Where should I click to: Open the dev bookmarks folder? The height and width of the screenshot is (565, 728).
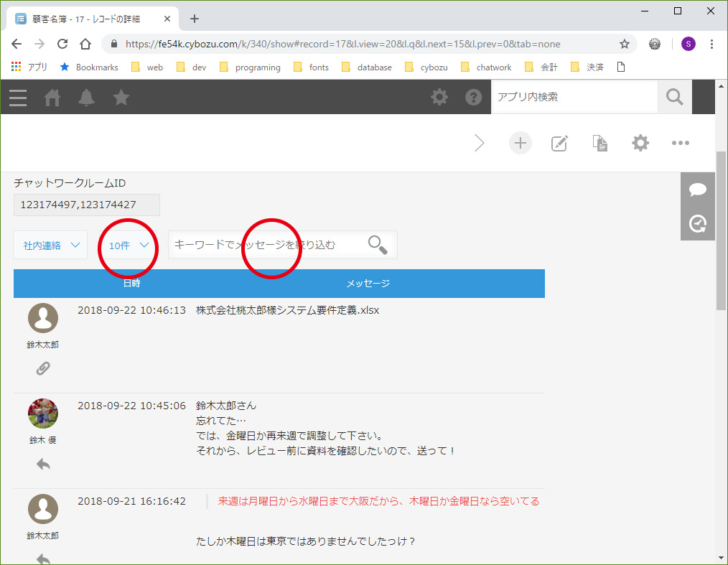pos(191,67)
